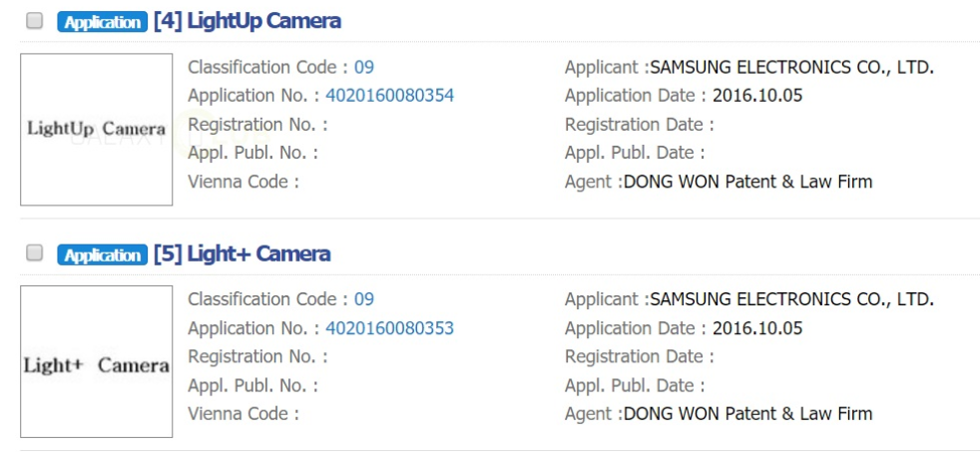This screenshot has width=980, height=466.
Task: View the LightUp Camera trademark image
Action: pos(97,130)
